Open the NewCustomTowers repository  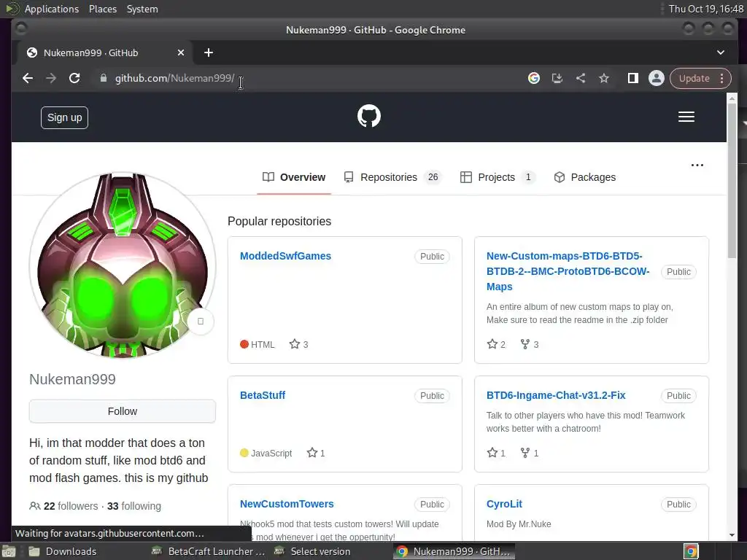tap(287, 504)
